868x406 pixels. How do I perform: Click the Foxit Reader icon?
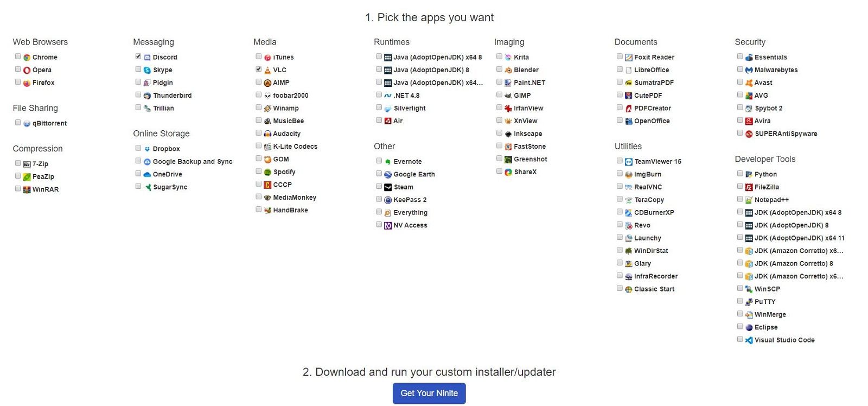tap(629, 58)
